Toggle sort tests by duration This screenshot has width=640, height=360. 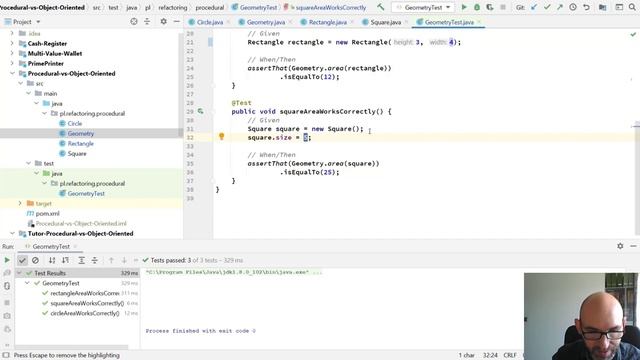pos(65,260)
